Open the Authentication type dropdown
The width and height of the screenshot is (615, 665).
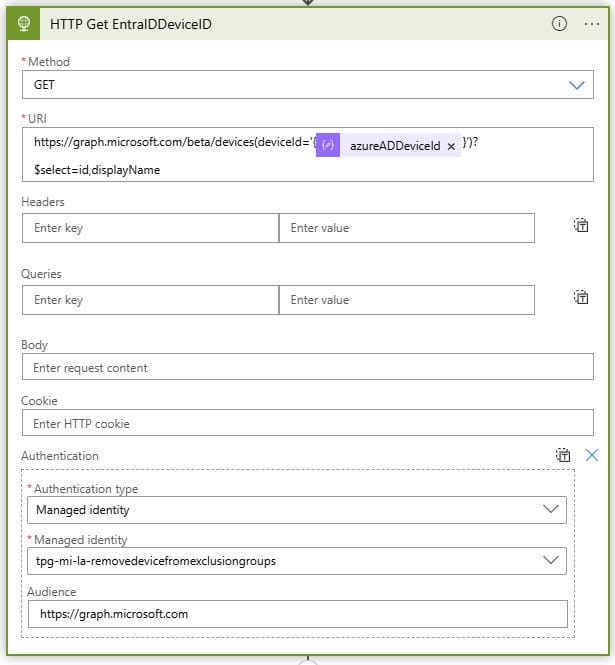point(297,510)
